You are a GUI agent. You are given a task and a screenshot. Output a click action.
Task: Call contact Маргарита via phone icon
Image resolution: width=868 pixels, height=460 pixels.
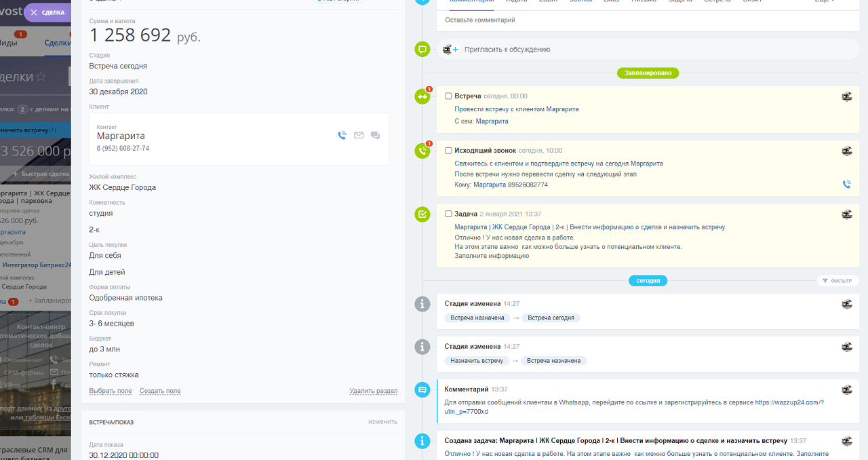tap(342, 136)
